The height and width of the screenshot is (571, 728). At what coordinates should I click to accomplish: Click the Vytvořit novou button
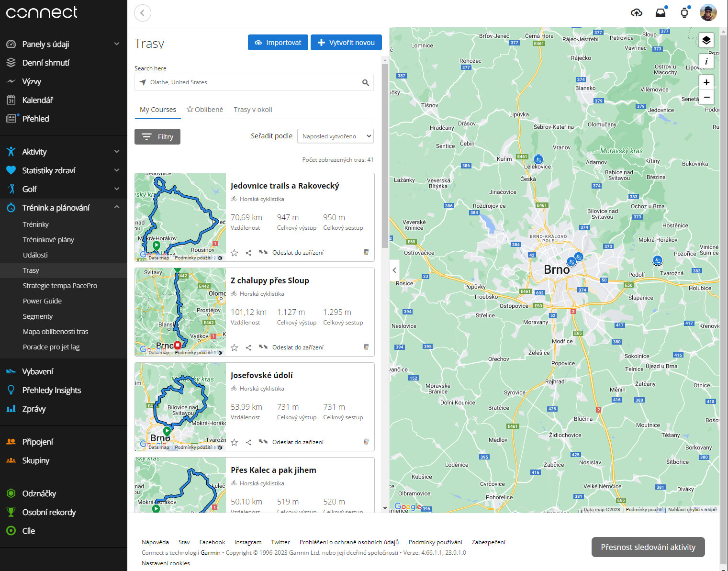point(346,43)
